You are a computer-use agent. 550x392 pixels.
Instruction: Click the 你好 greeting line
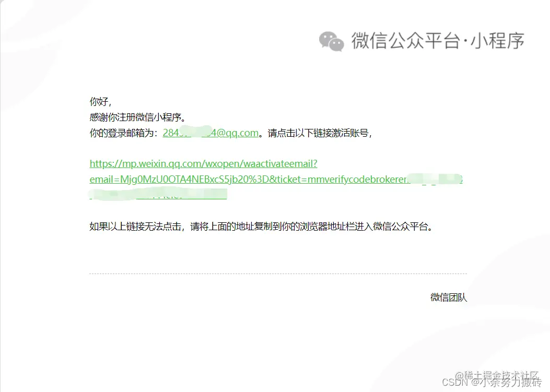(100, 102)
